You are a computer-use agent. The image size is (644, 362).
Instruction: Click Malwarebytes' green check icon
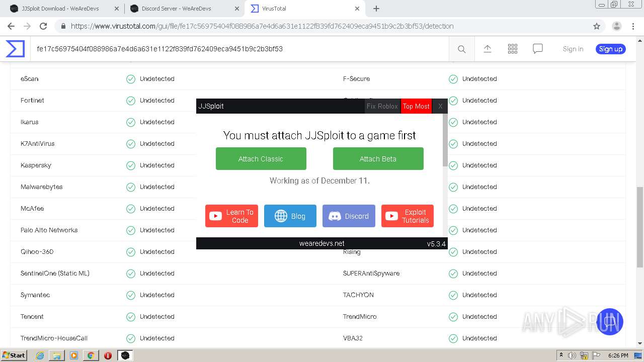[x=131, y=187]
